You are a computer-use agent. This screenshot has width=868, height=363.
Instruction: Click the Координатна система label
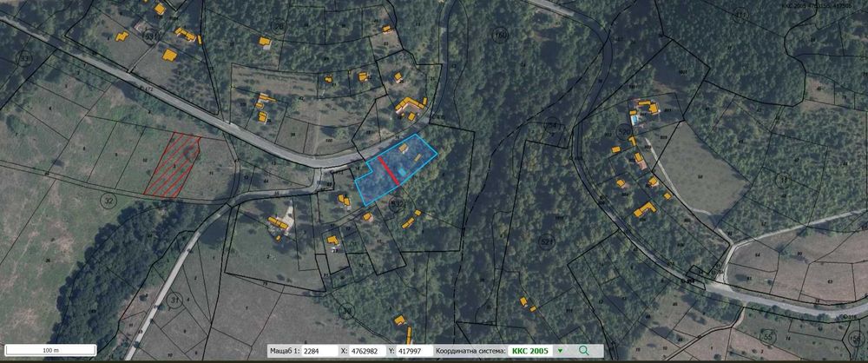471,351
